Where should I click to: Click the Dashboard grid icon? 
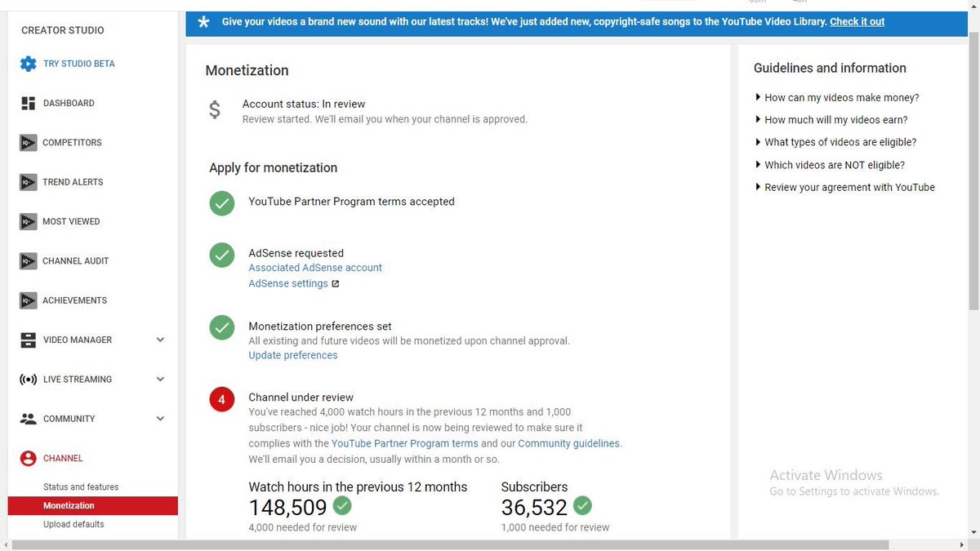point(29,103)
